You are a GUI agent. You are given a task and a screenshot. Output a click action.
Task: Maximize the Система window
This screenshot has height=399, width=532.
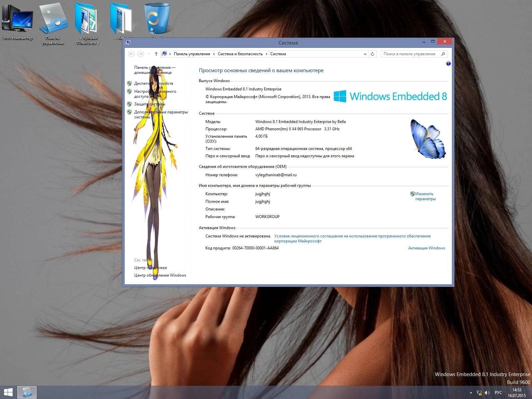[x=433, y=42]
